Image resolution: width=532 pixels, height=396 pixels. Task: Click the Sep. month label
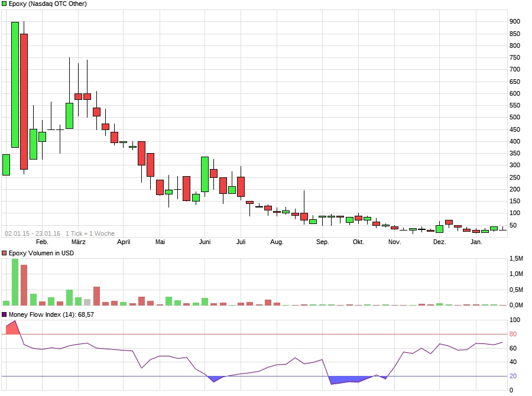click(x=323, y=242)
